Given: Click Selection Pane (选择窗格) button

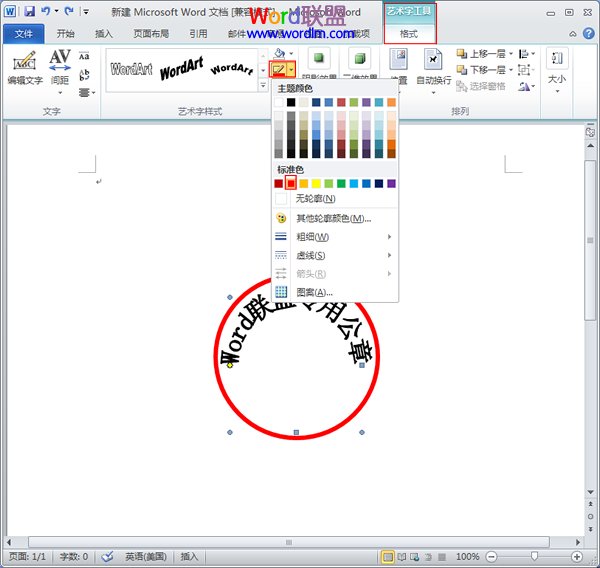Looking at the screenshot, I should [x=481, y=87].
